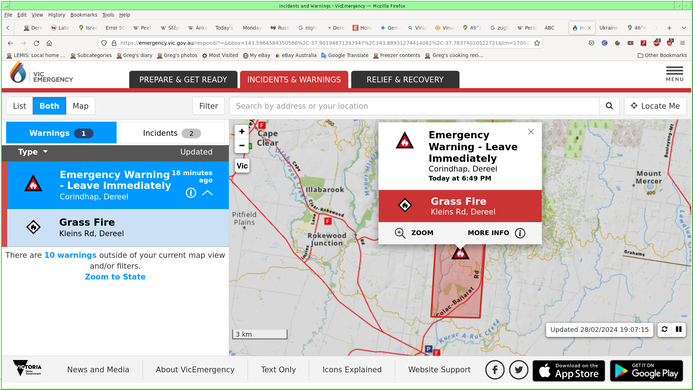693x390 pixels.
Task: Sort warnings by Updated column
Action: [x=196, y=152]
